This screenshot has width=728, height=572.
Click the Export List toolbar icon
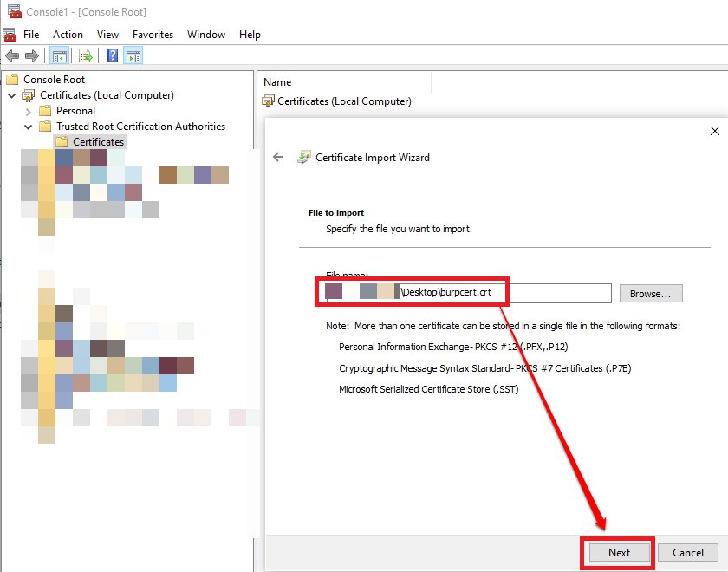tap(86, 56)
